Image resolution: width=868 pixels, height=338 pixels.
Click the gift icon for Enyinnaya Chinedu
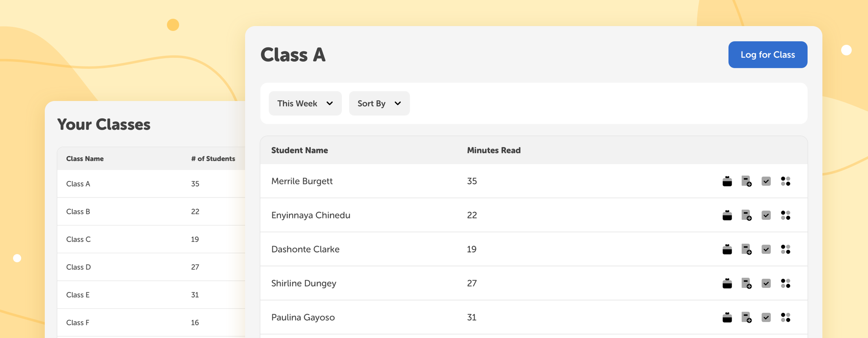(727, 215)
